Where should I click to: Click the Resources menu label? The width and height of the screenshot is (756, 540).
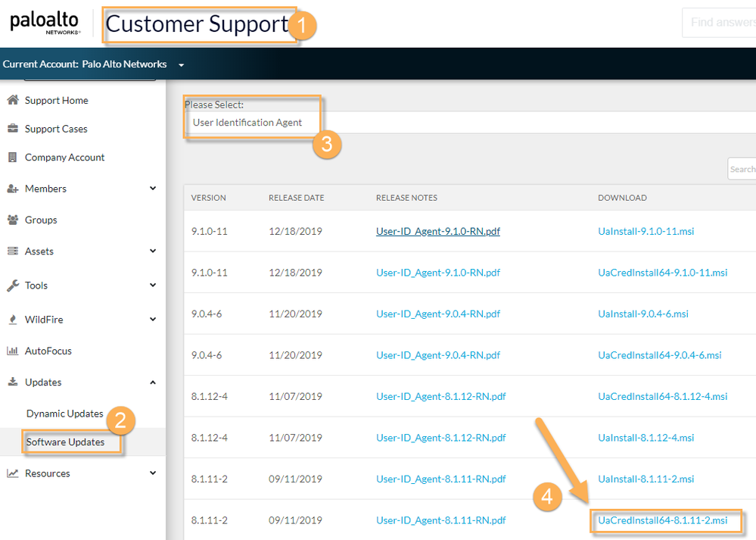[x=47, y=473]
